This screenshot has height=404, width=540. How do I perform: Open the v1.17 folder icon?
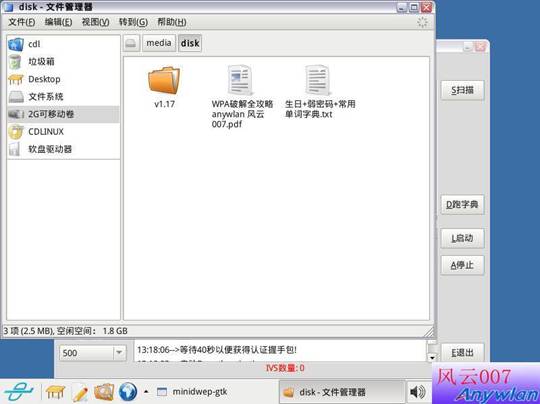pyautogui.click(x=164, y=80)
